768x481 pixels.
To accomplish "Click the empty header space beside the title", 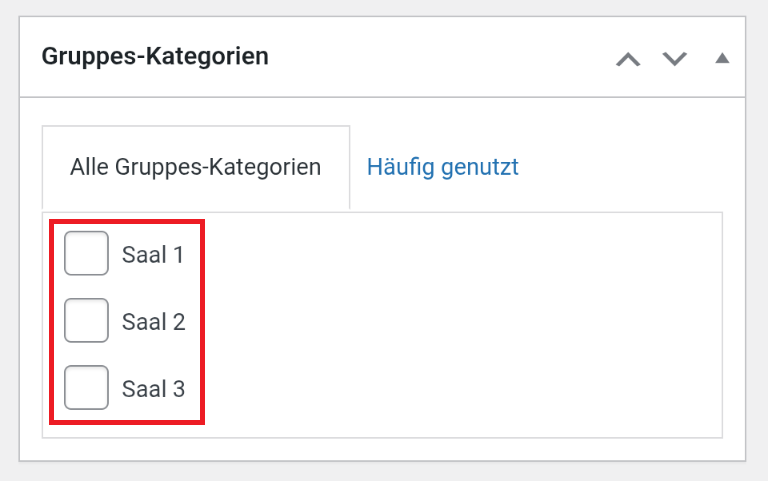I will pyautogui.click(x=440, y=57).
